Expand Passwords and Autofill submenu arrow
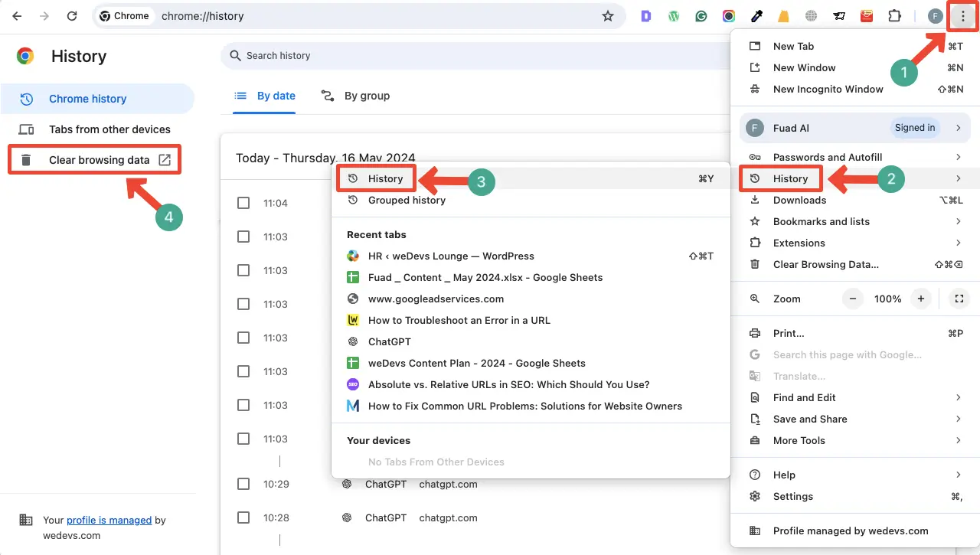 point(958,157)
